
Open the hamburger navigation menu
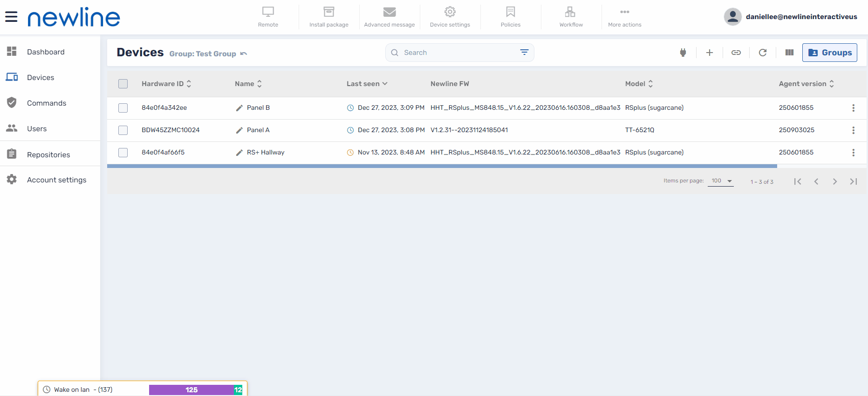pyautogui.click(x=11, y=17)
